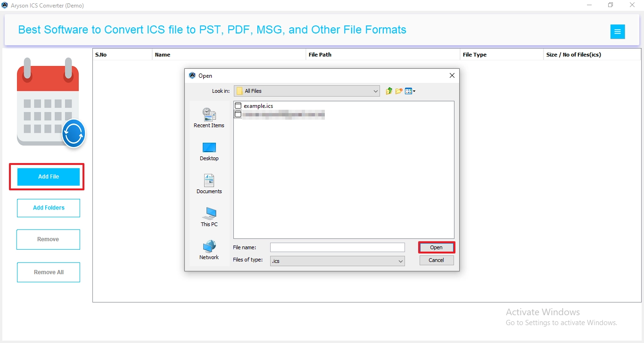Restore down the main application window
644x343 pixels.
click(x=611, y=5)
